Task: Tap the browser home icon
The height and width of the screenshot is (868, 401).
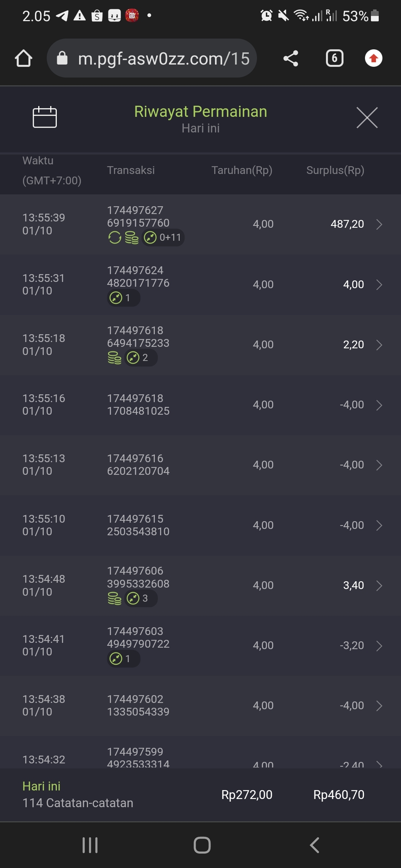Action: tap(23, 59)
